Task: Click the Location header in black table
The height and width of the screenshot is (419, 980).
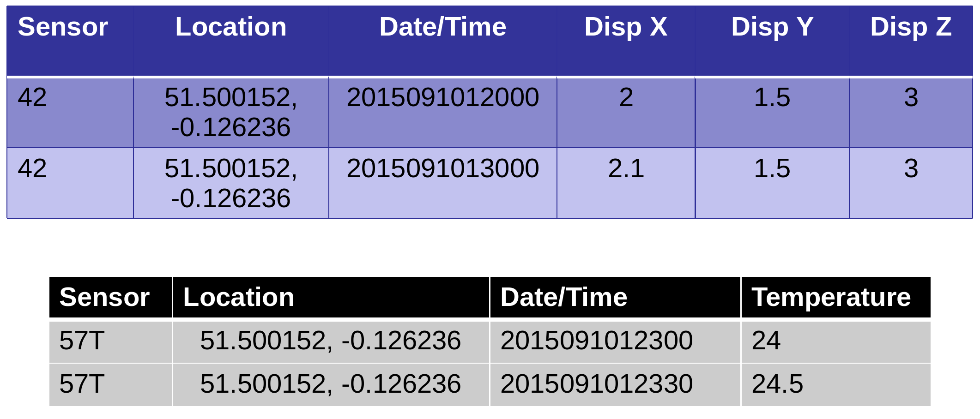Action: tap(239, 297)
